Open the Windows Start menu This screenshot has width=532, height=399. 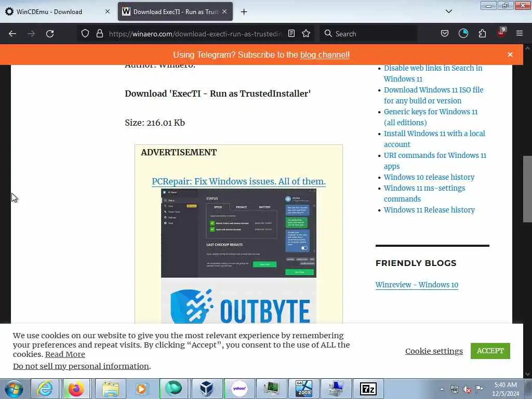tap(14, 389)
